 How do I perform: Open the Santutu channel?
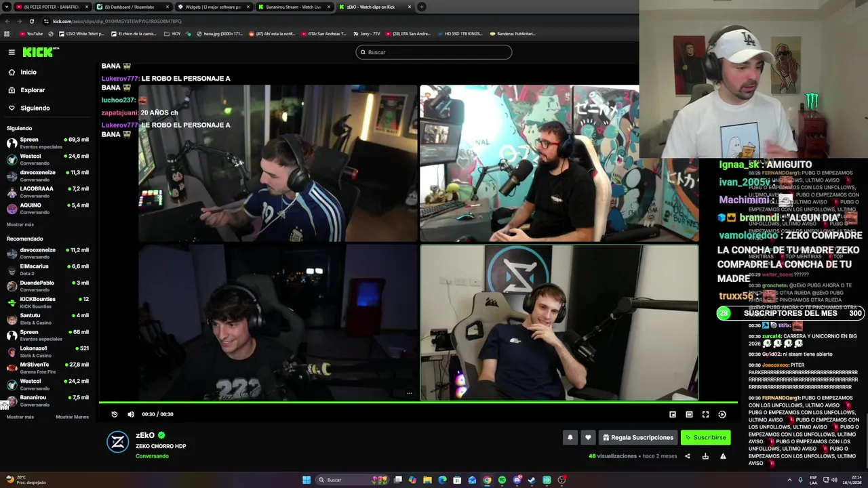click(47, 318)
